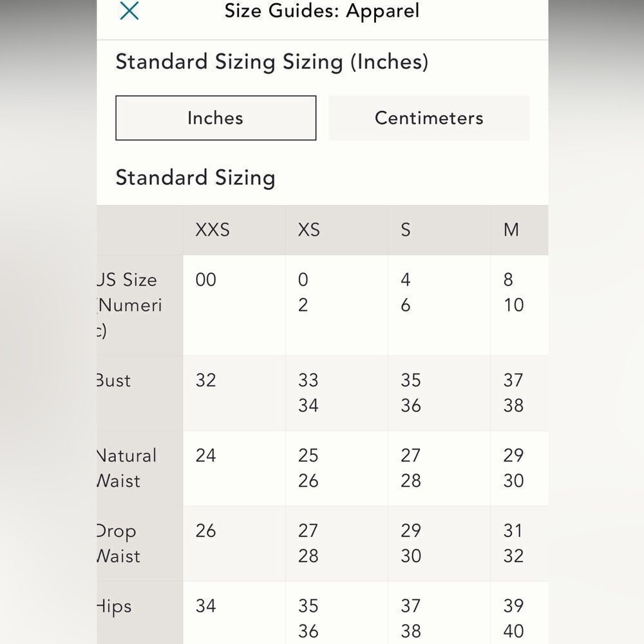The height and width of the screenshot is (644, 644).
Task: Select the XS column header
Action: click(309, 230)
